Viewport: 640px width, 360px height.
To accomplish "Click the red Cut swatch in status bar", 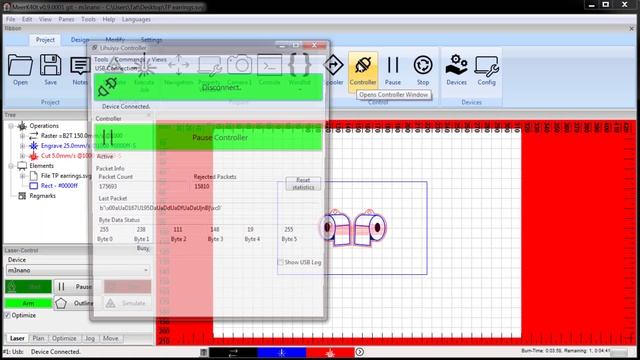I will tap(330, 353).
